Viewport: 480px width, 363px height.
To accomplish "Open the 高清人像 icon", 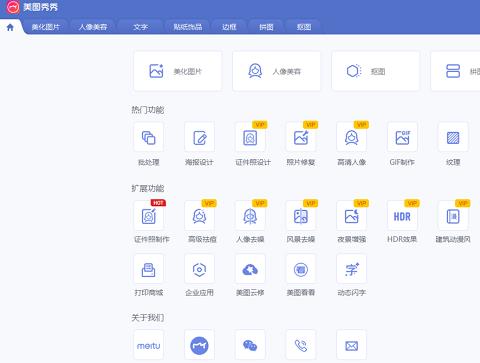I will [x=351, y=137].
